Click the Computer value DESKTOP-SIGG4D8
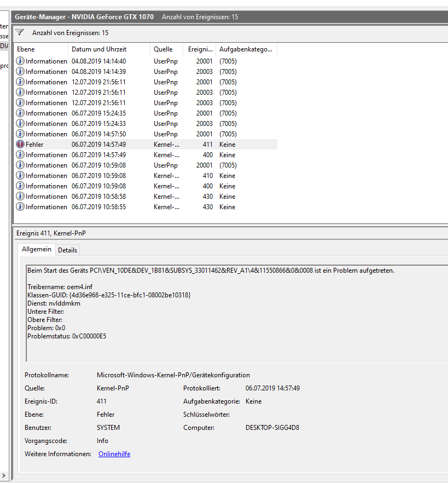 272,428
